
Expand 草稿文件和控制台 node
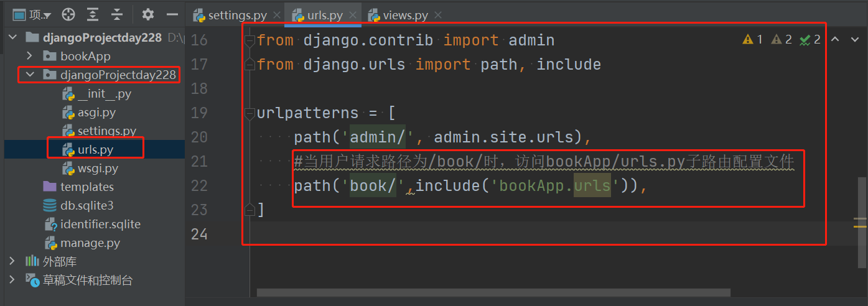pos(12,280)
